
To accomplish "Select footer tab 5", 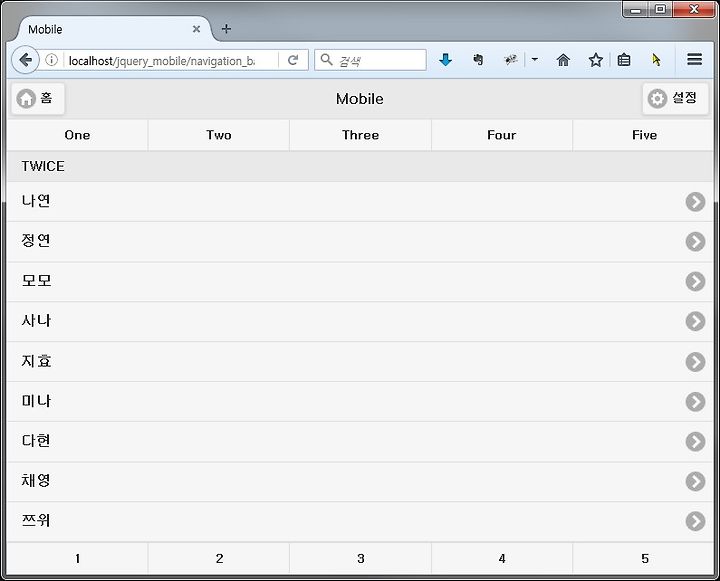I will click(x=643, y=558).
